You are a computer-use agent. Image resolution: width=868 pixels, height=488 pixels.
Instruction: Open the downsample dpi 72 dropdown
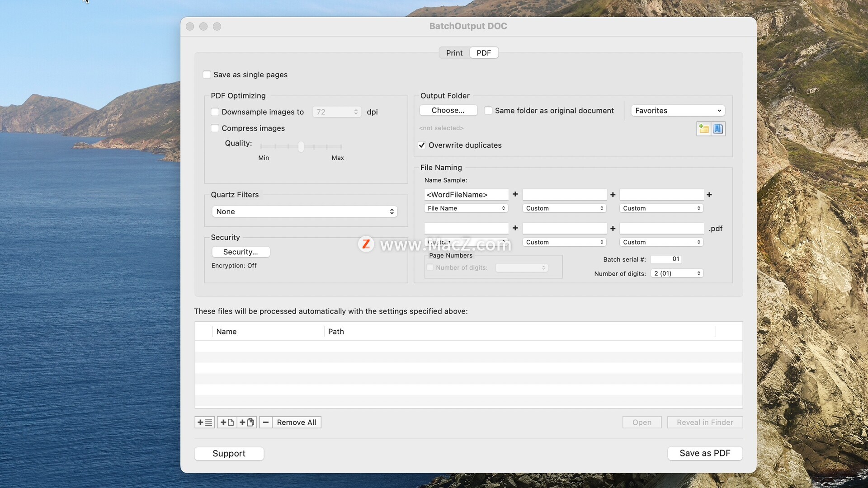[x=337, y=112]
